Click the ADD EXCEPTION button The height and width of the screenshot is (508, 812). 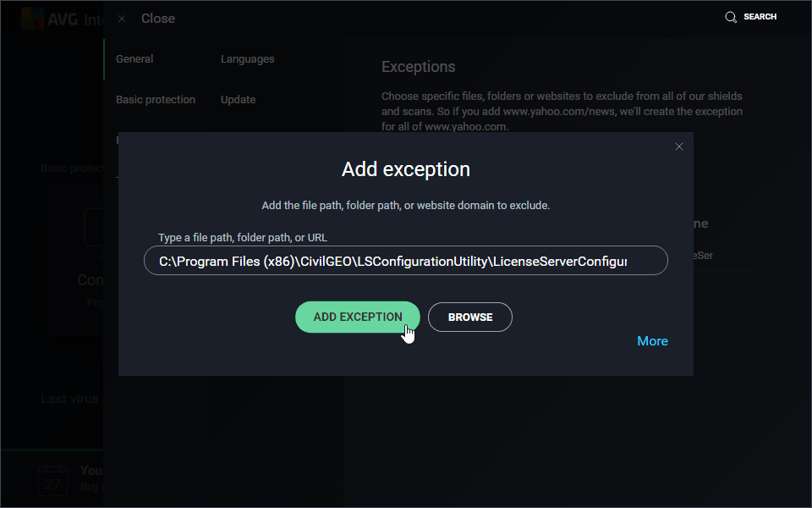357,317
